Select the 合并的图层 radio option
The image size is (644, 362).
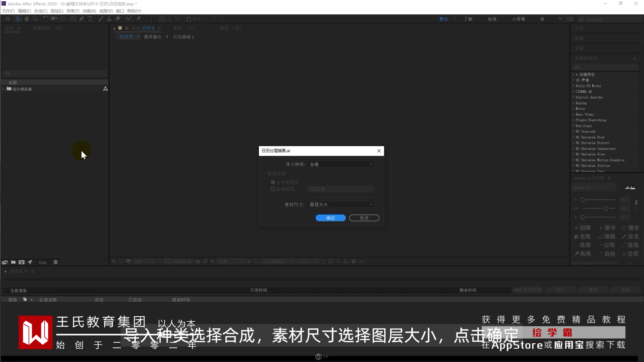pyautogui.click(x=273, y=182)
